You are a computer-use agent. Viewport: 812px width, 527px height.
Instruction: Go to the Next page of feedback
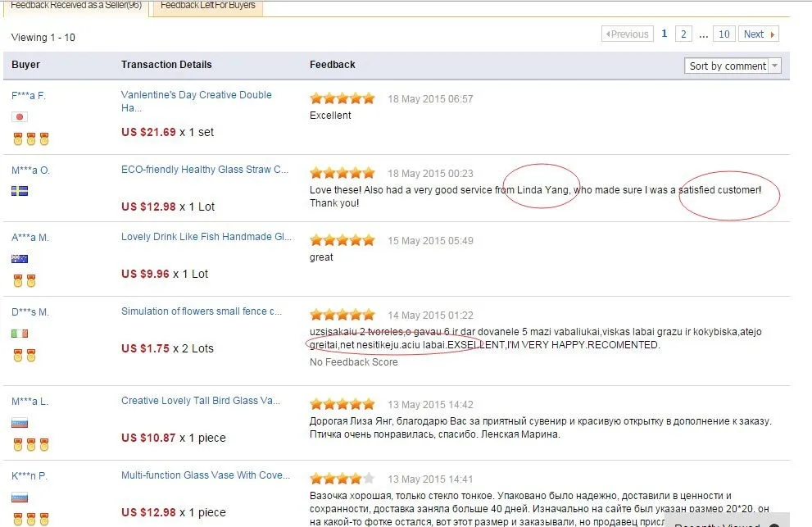point(759,34)
